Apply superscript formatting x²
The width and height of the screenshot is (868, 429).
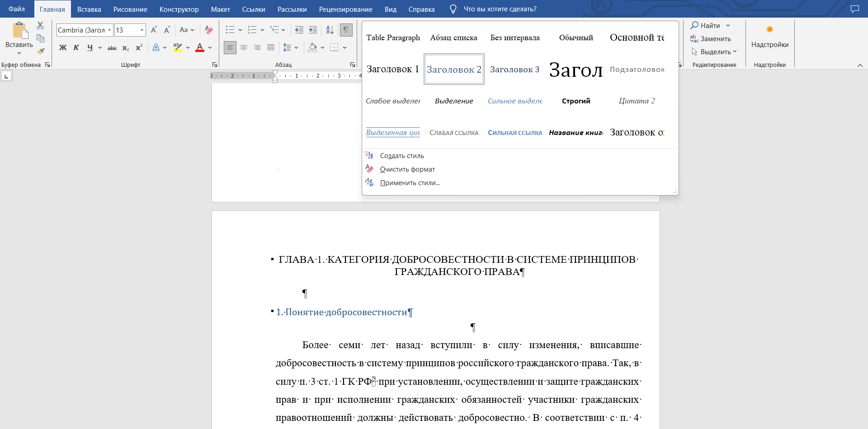pos(139,48)
